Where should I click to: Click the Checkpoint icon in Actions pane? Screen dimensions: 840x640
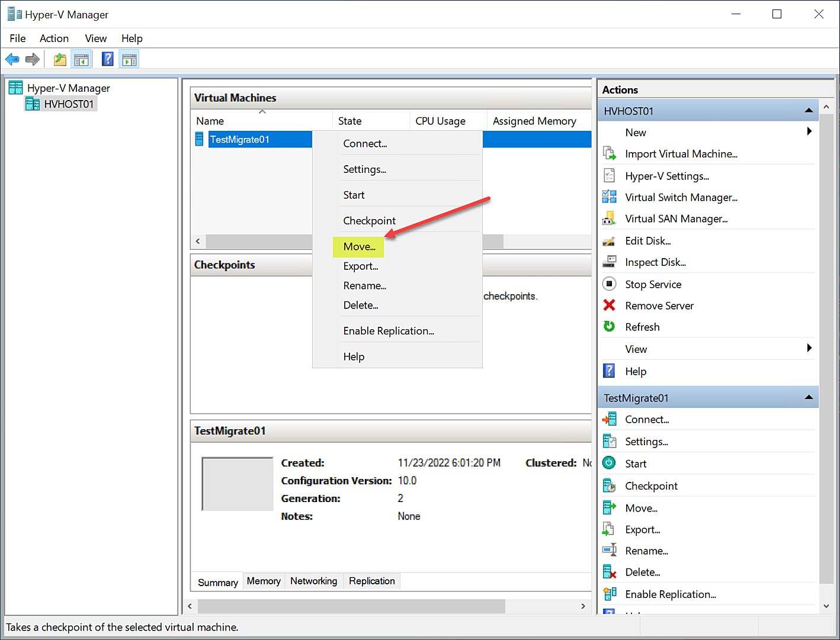coord(609,485)
